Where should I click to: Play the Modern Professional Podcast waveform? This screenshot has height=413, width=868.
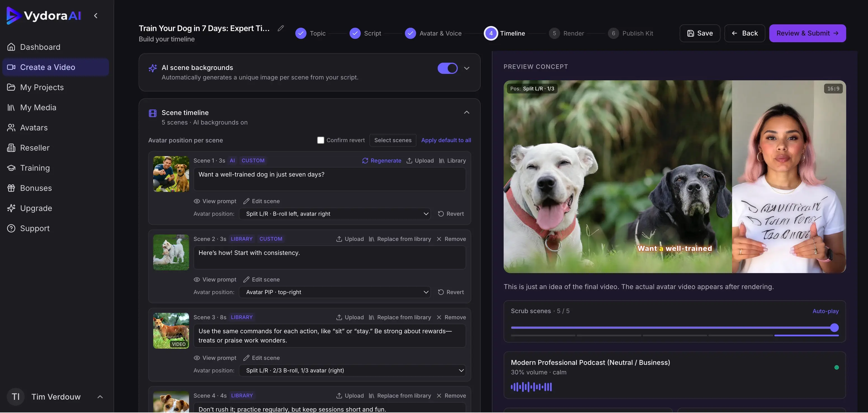(531, 387)
